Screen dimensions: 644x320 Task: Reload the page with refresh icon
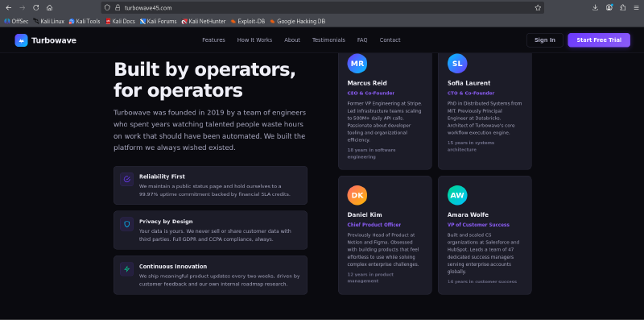[35, 7]
